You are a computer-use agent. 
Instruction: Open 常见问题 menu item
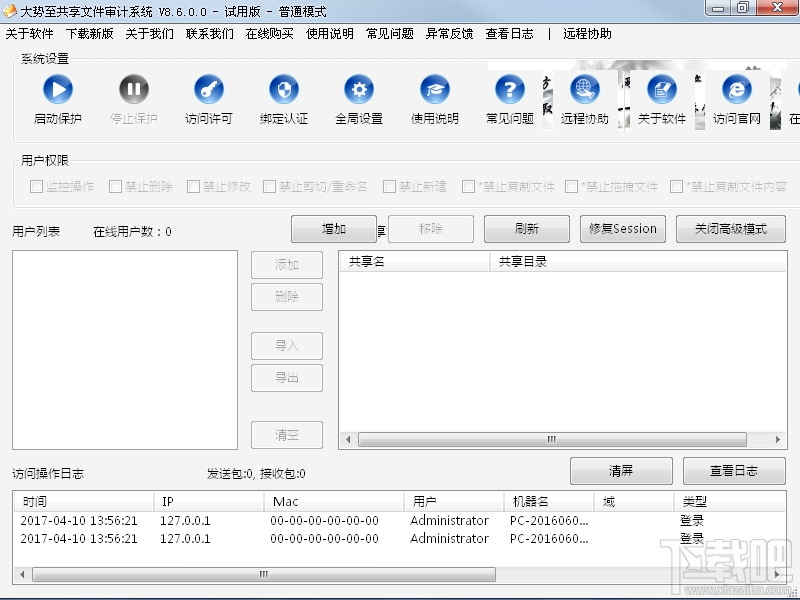point(390,34)
